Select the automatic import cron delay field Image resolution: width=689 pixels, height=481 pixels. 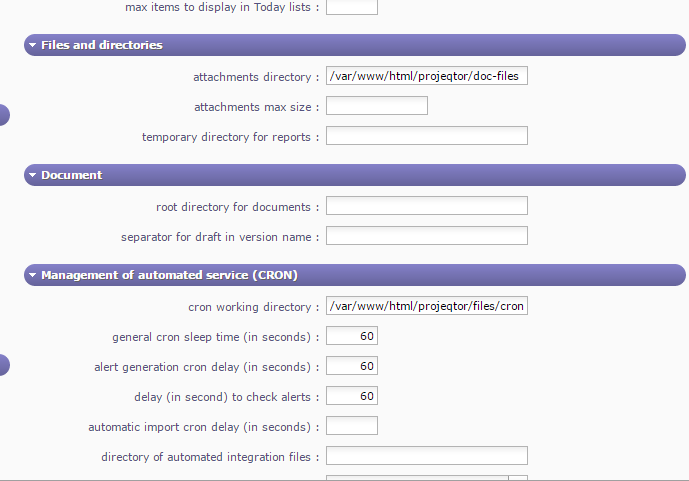(352, 426)
